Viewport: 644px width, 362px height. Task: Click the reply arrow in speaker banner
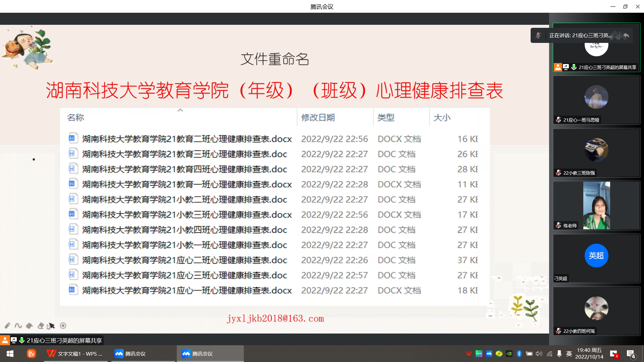tap(626, 36)
